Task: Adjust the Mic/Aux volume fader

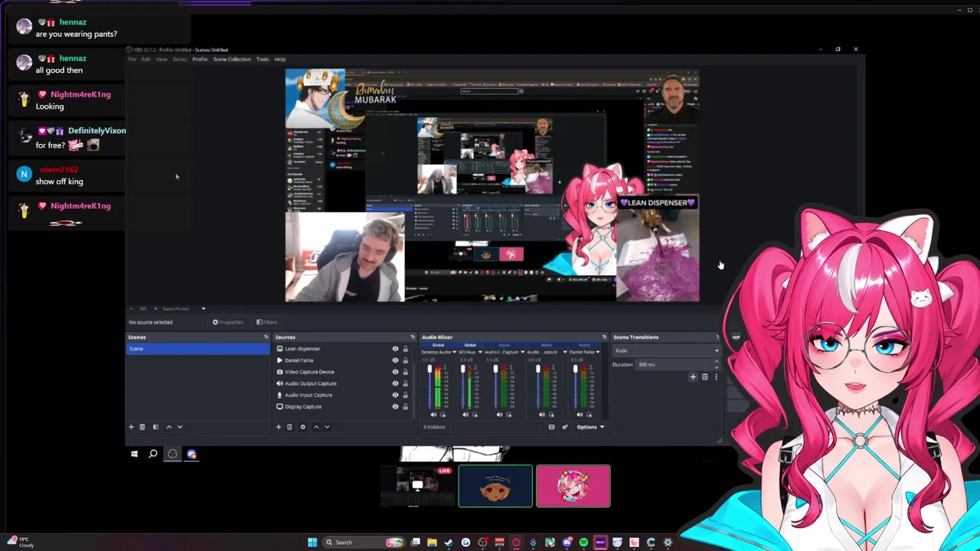Action: [463, 386]
